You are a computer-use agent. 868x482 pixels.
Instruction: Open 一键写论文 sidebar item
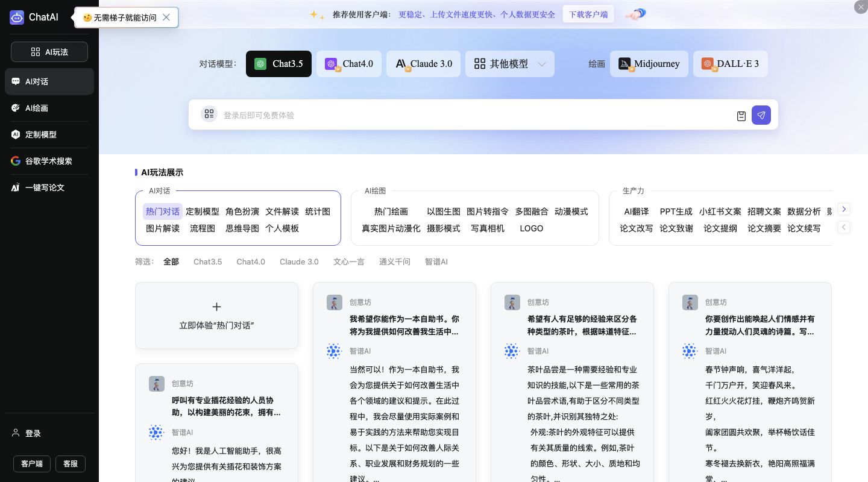[49, 187]
